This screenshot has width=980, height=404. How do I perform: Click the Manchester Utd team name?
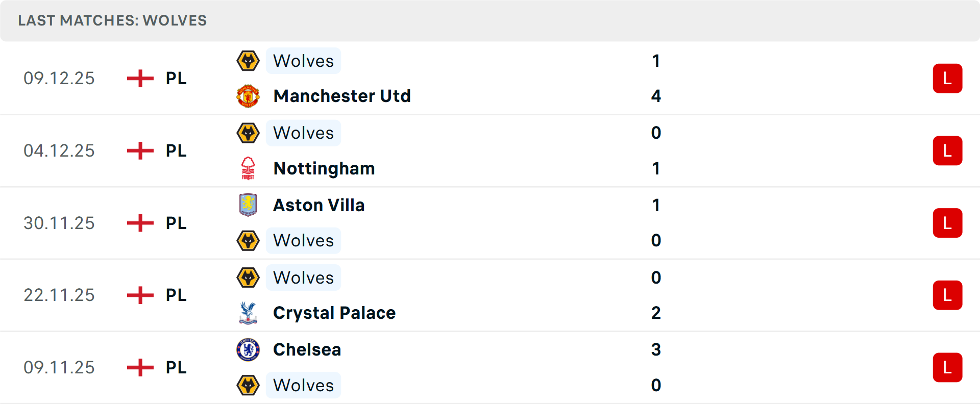coord(342,96)
